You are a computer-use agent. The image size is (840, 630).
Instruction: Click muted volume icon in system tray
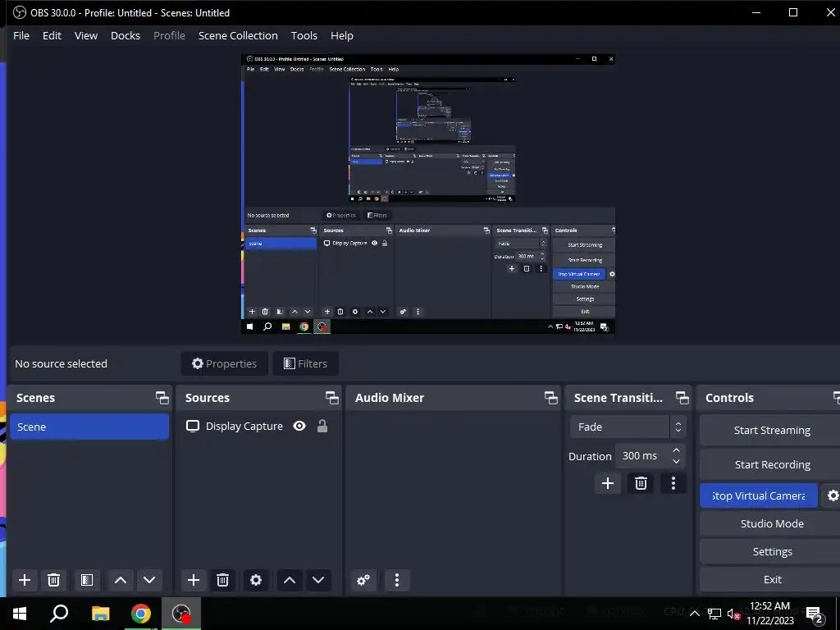[733, 614]
